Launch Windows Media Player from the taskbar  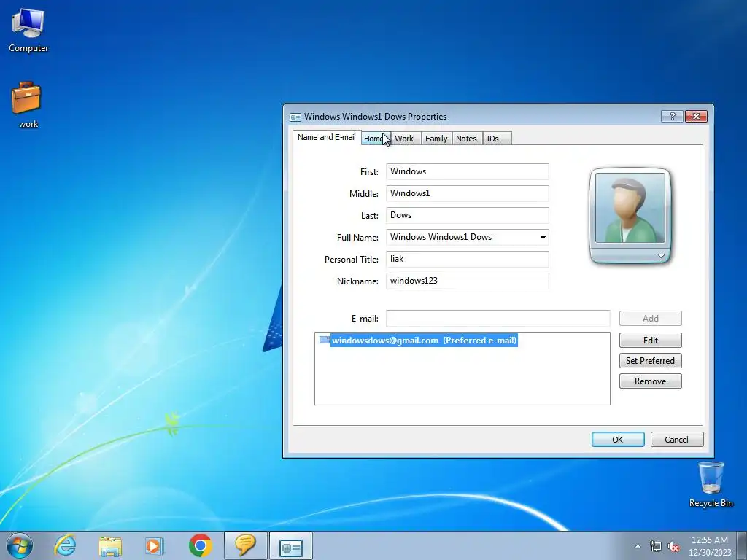[154, 545]
